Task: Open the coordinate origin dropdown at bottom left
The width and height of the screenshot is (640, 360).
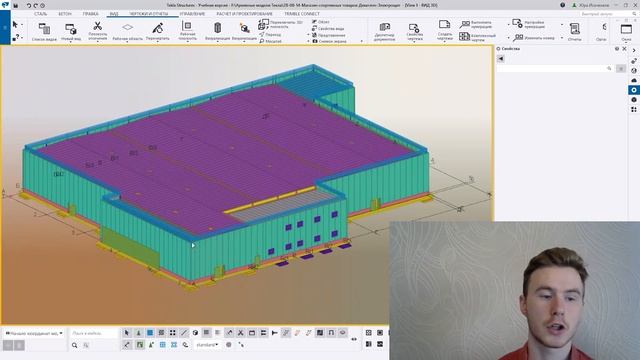Action: (34, 333)
